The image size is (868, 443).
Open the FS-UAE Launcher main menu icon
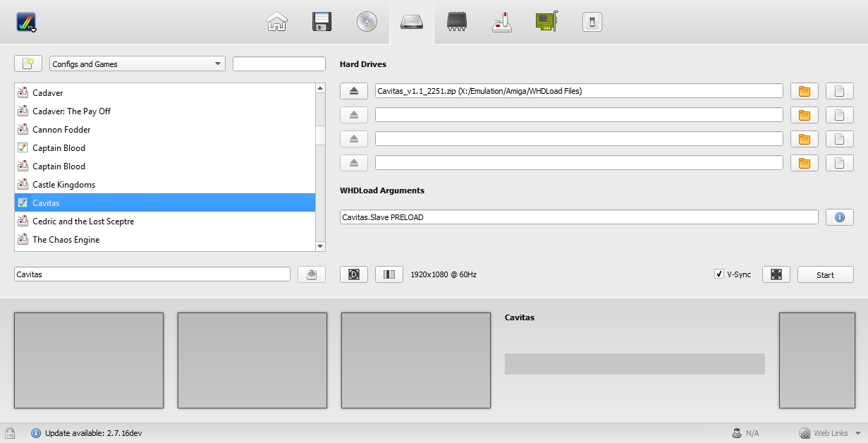click(x=27, y=22)
